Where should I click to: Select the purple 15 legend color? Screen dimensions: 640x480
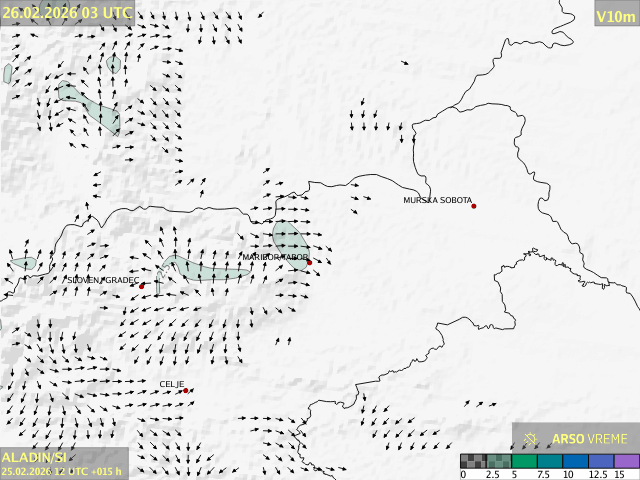click(626, 461)
